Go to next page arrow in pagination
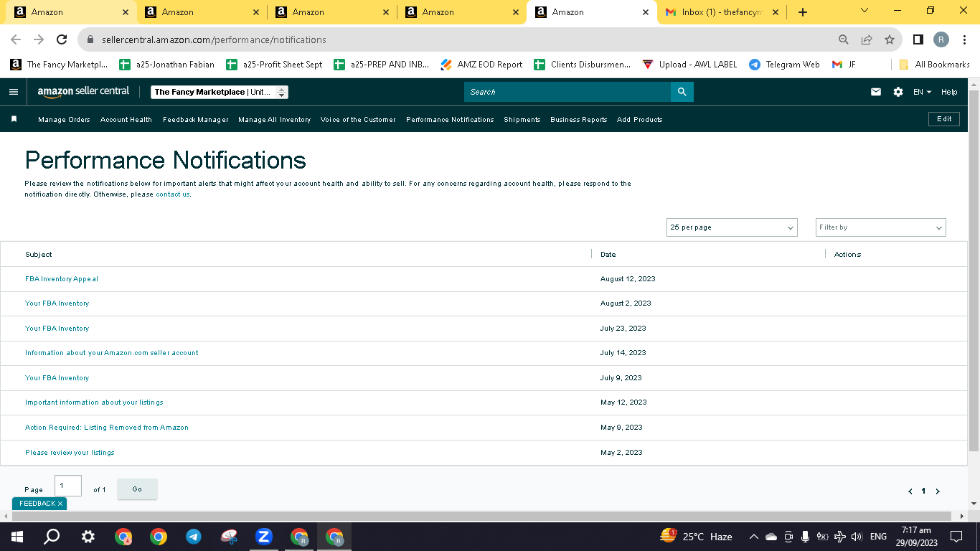Screen dimensions: 980x551 click(x=937, y=491)
